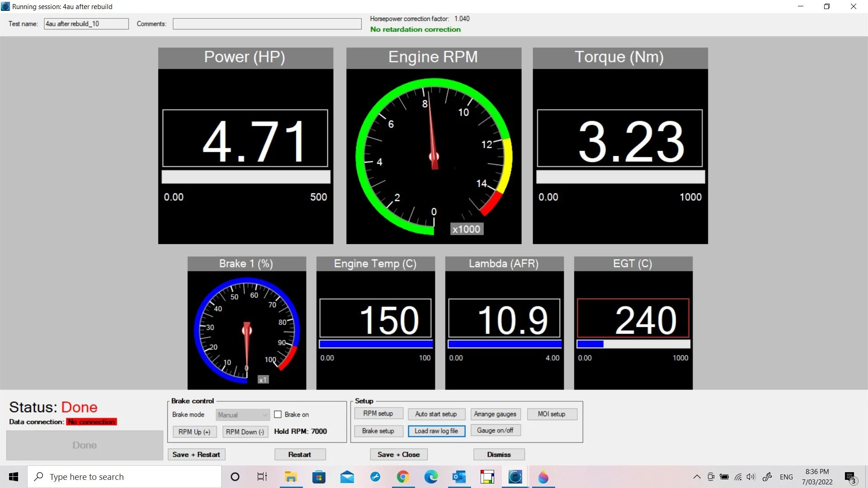
Task: Click the Comments text field
Action: [x=267, y=24]
